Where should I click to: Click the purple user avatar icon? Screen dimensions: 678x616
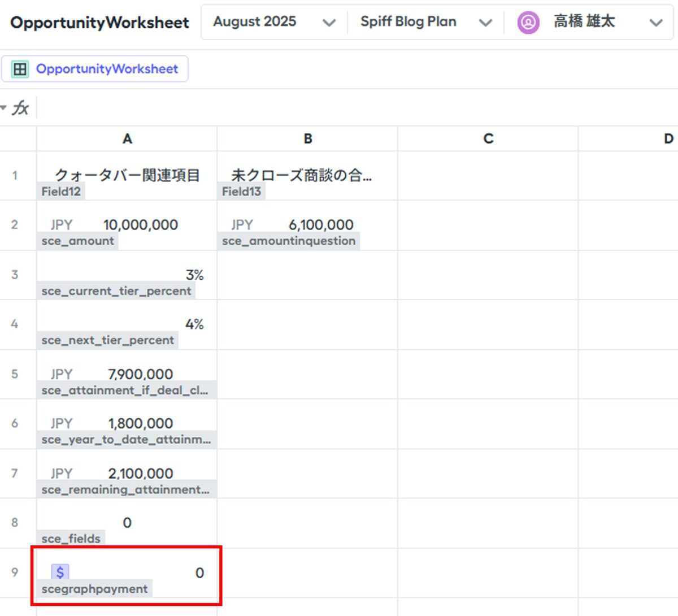coord(528,22)
